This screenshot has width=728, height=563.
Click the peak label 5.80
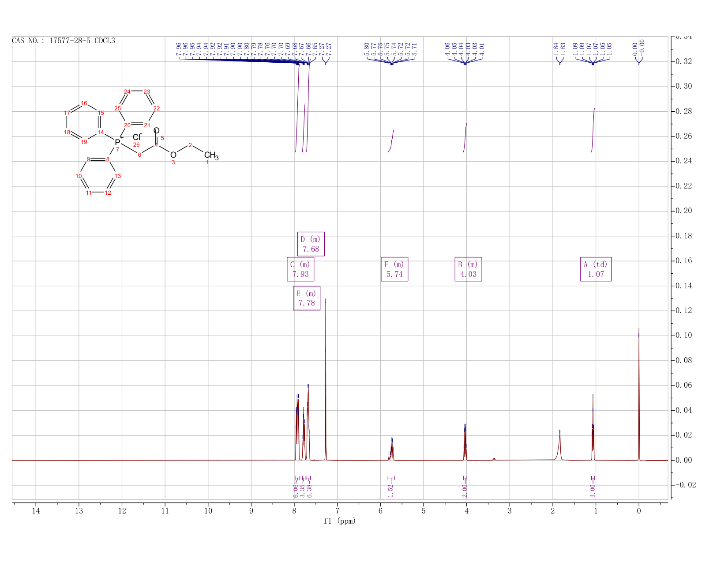point(367,49)
